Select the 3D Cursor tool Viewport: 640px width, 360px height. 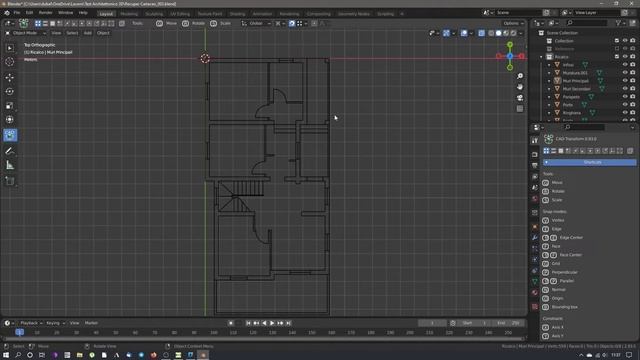[x=10, y=62]
